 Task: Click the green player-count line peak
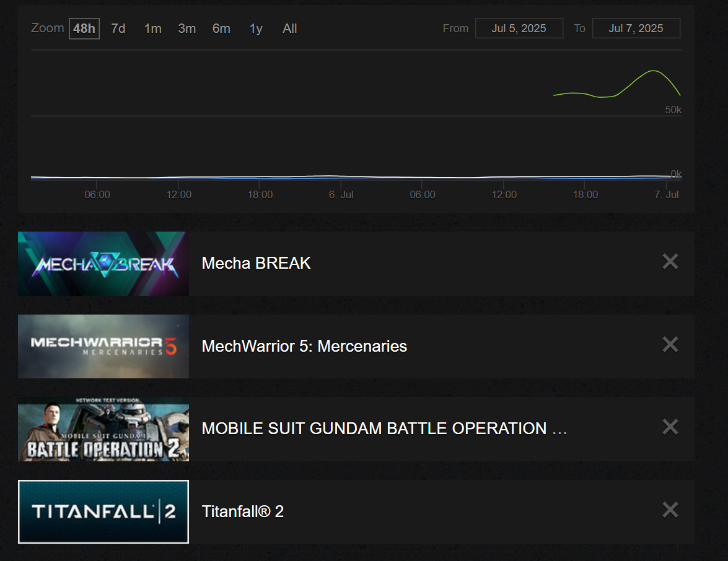tap(653, 71)
